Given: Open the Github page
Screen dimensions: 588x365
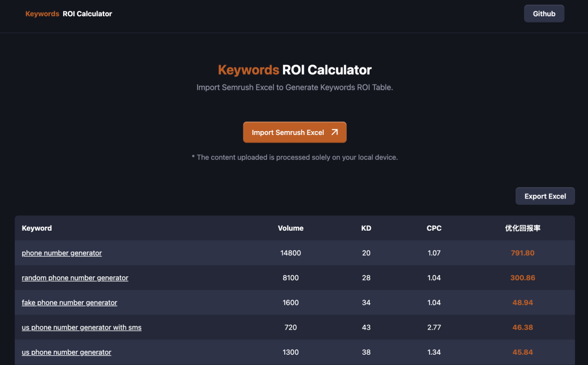Looking at the screenshot, I should [544, 14].
